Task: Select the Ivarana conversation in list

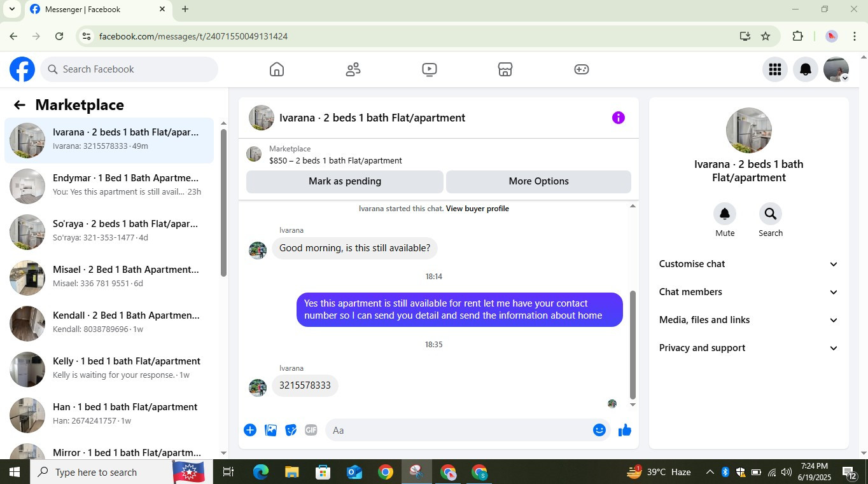Action: tap(109, 140)
